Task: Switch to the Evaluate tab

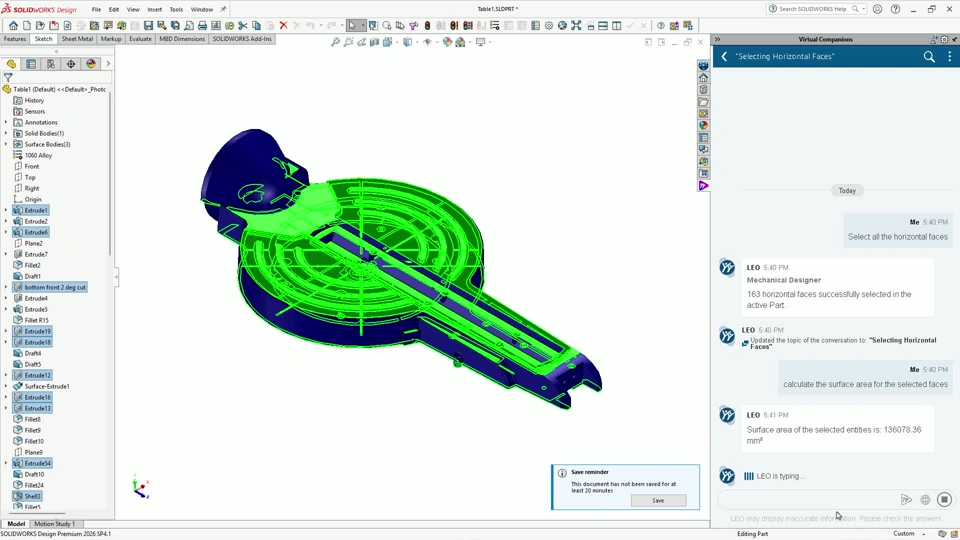Action: [140, 39]
